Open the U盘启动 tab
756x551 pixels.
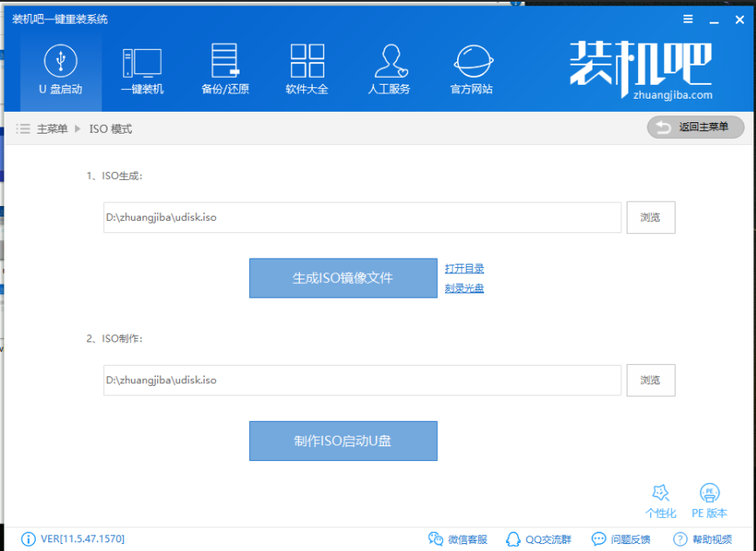pos(60,70)
